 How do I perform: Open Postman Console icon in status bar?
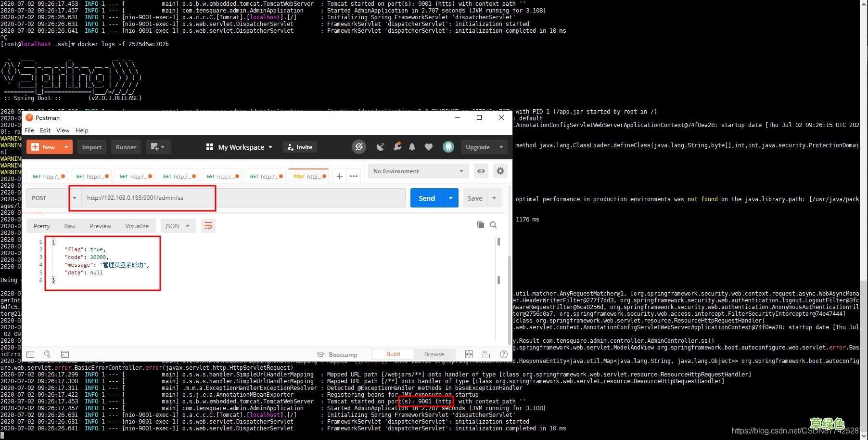coord(65,354)
